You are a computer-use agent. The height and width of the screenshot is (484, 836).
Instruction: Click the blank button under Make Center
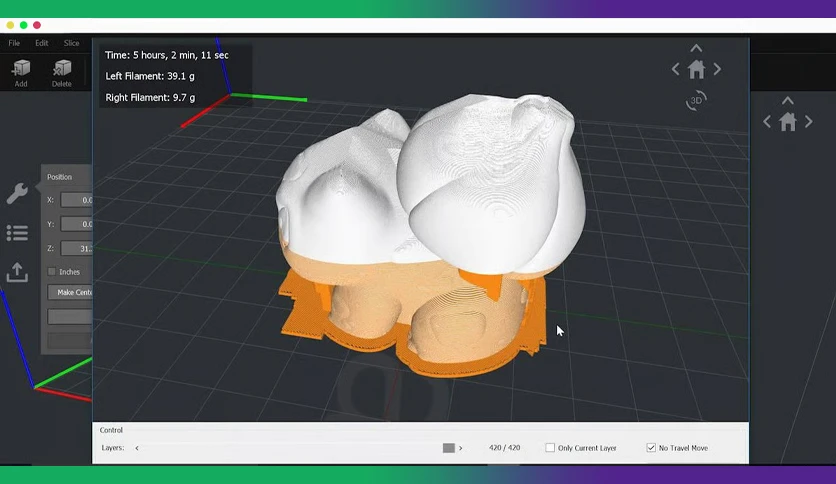point(70,317)
